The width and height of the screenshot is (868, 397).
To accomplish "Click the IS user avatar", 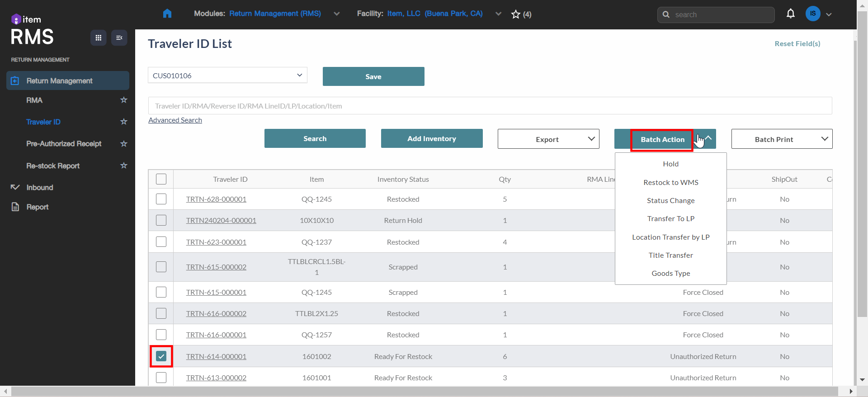I will [812, 14].
